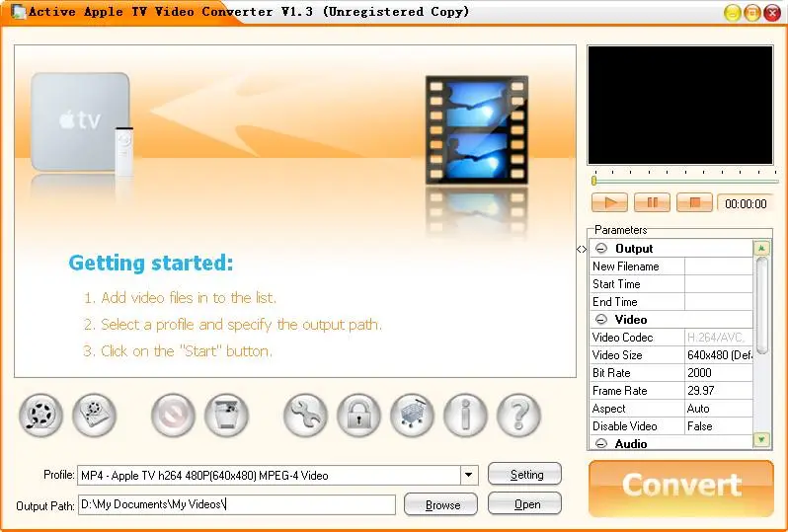Viewport: 788px width, 532px height.
Task: Click the Setting button
Action: [x=524, y=474]
